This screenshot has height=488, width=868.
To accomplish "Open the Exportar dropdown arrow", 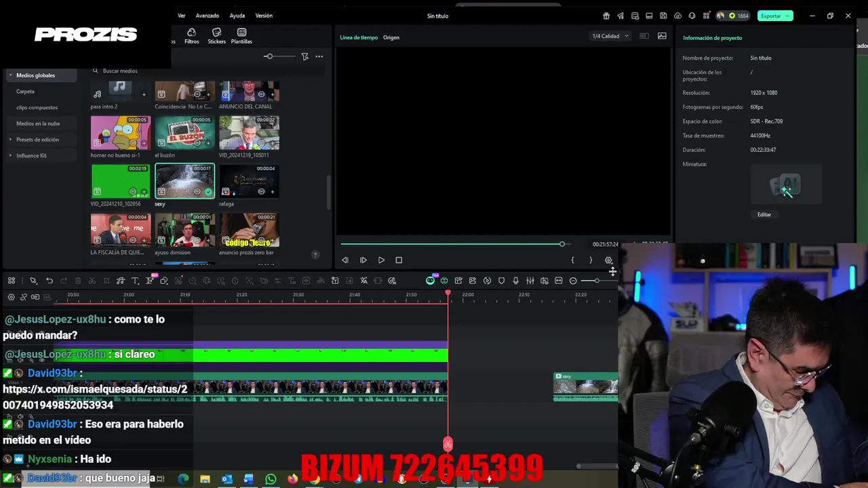I will point(789,16).
